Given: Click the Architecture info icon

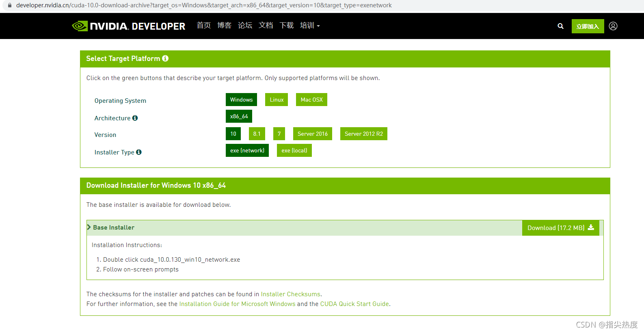Looking at the screenshot, I should point(135,118).
